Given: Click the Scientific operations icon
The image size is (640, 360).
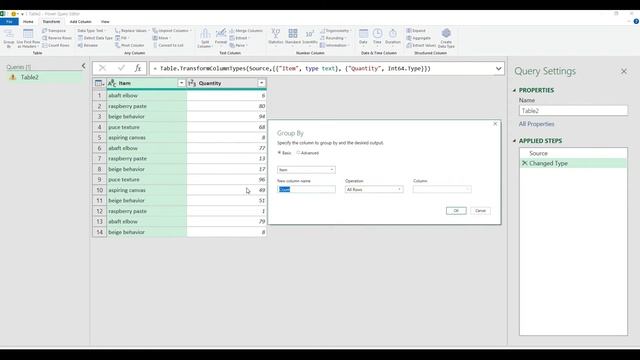Looking at the screenshot, I should pos(310,37).
